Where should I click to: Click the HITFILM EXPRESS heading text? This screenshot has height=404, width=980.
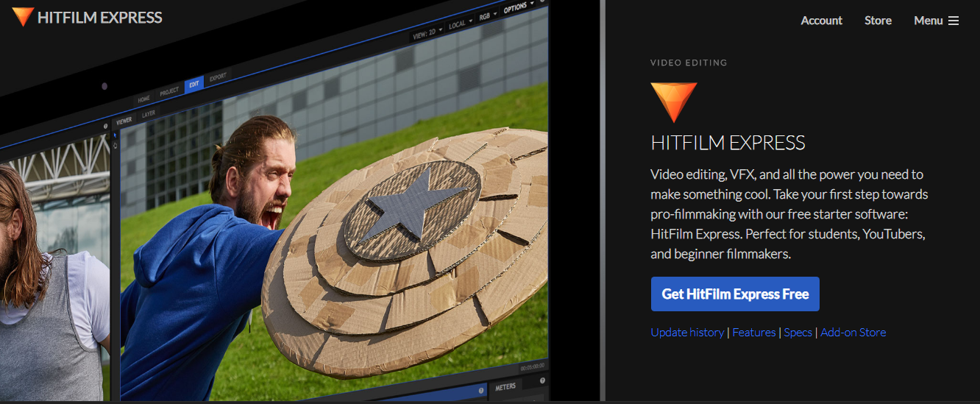(728, 143)
